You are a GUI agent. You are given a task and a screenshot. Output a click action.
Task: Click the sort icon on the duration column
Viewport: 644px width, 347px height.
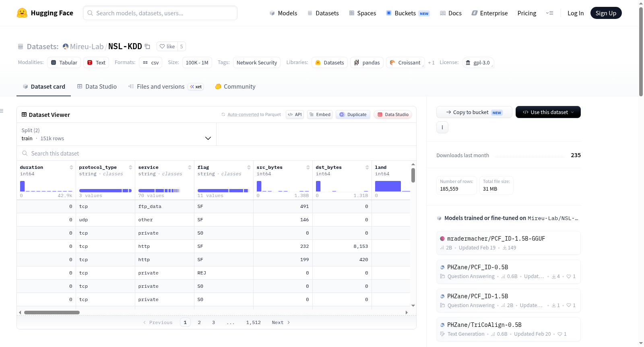tap(71, 167)
